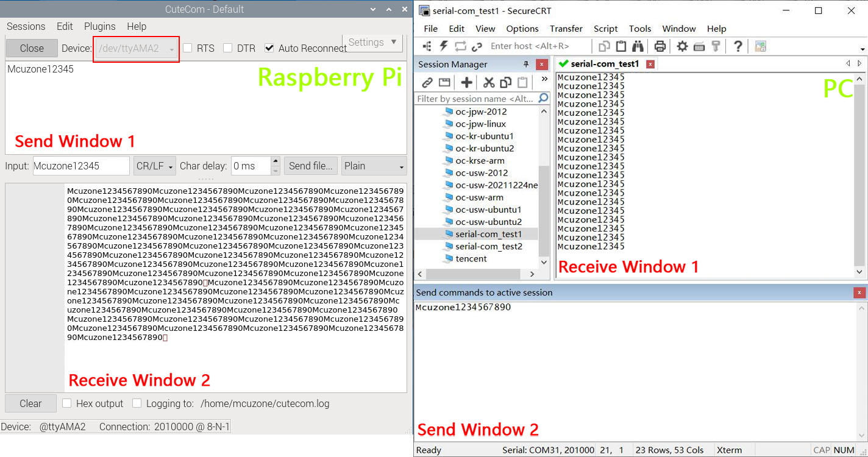Toggle the Auto Reconnect checkbox
Viewport: 868px width, 457px height.
pyautogui.click(x=269, y=48)
